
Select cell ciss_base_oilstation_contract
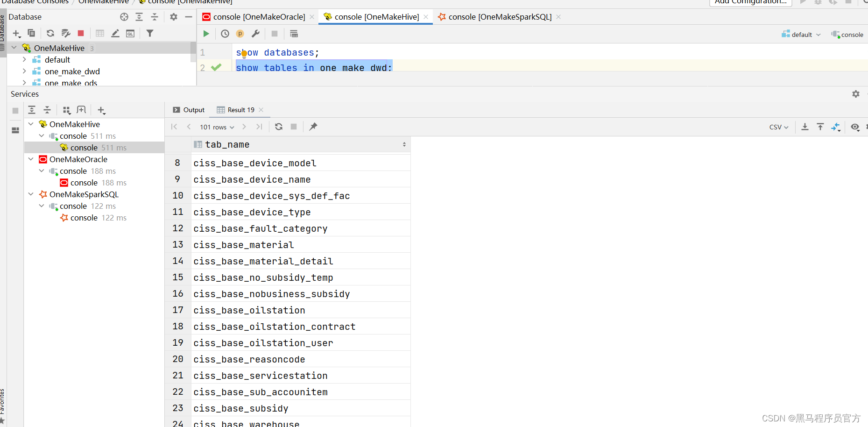tap(301, 327)
